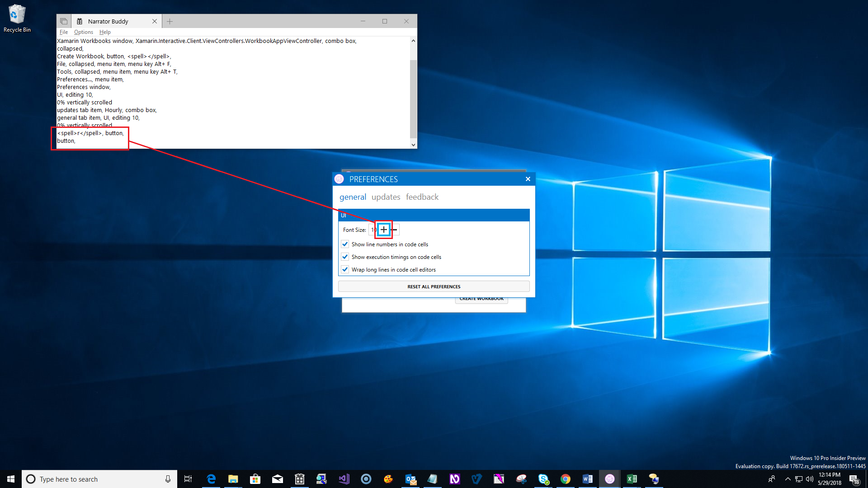Screen dimensions: 868x488
Task: Open Visual Studio from taskbar
Action: pos(344,479)
